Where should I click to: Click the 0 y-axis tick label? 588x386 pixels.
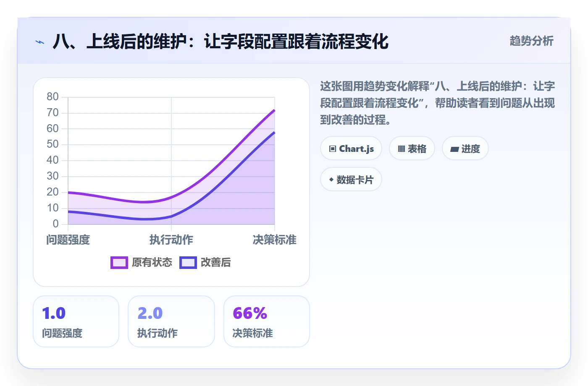pos(55,224)
